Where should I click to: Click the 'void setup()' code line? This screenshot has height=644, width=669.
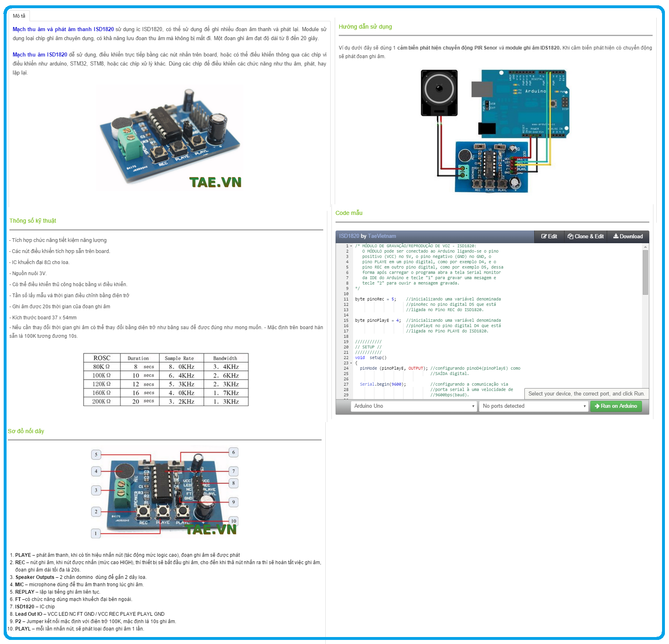click(371, 358)
